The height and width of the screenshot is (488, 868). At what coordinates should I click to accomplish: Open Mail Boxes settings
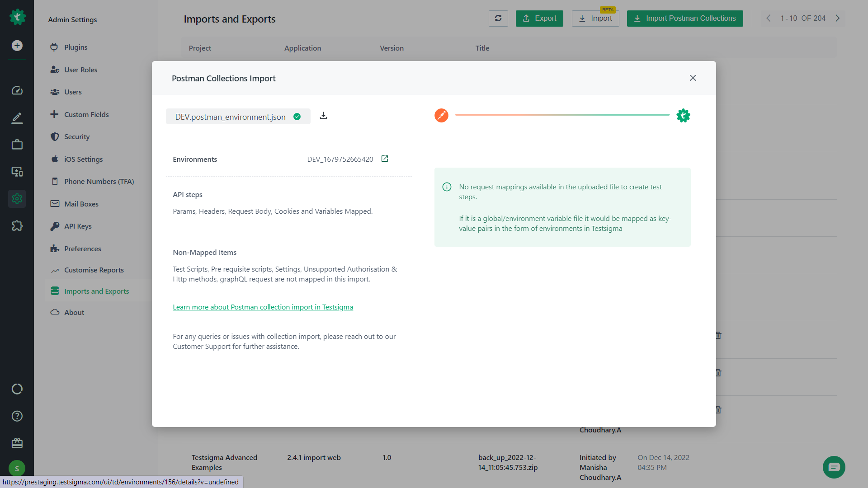point(81,204)
